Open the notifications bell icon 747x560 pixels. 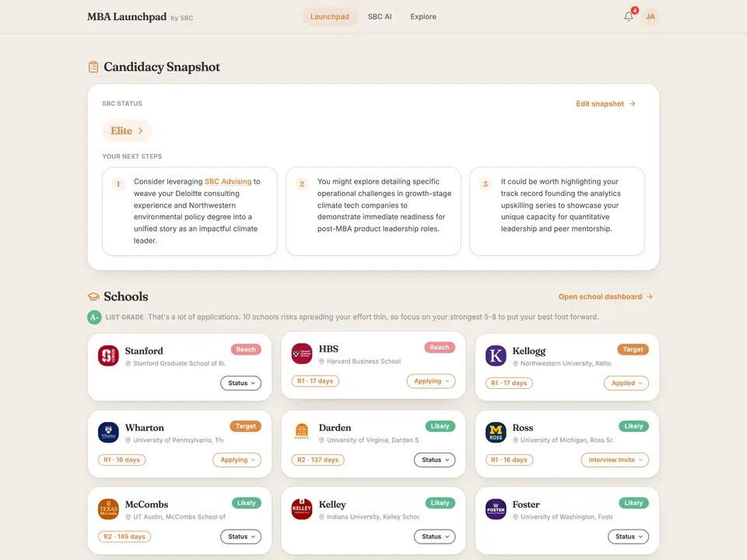629,16
